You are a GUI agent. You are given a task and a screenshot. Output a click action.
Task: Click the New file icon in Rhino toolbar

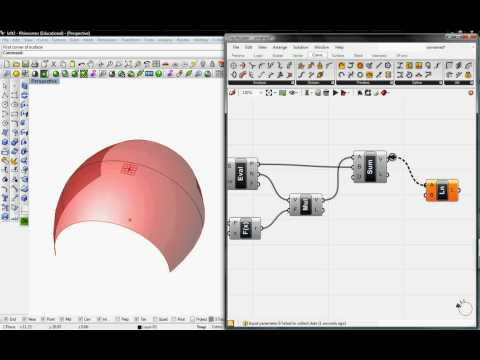click(6, 64)
